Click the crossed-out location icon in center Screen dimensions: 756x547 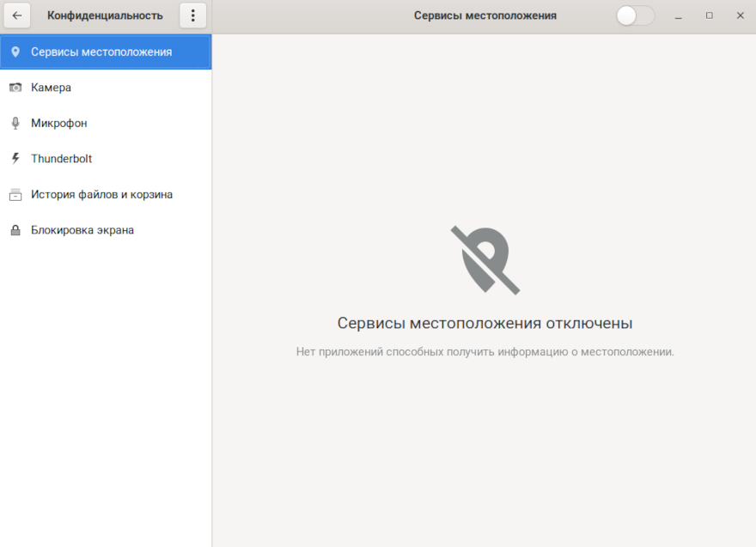[x=485, y=260]
